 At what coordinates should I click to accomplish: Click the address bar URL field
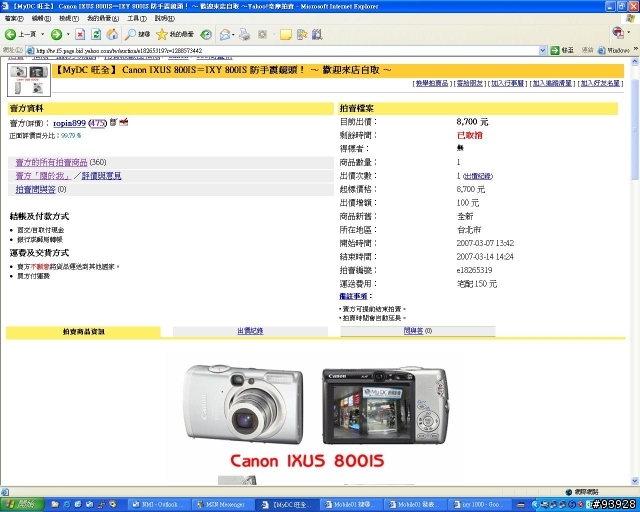(282, 51)
